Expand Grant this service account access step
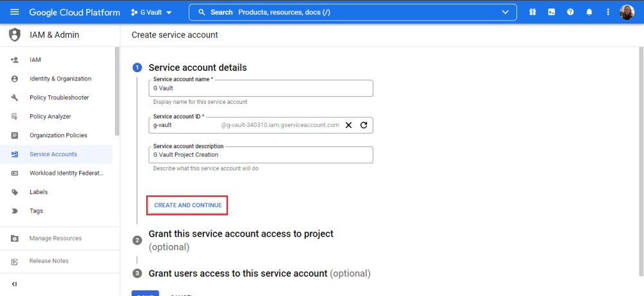644x296 pixels. (x=241, y=233)
